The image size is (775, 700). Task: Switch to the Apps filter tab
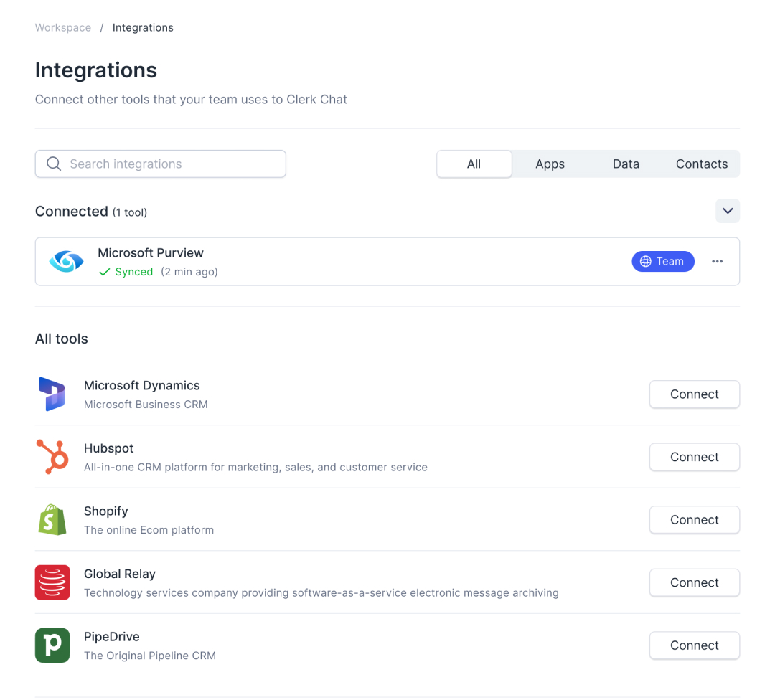pos(550,164)
